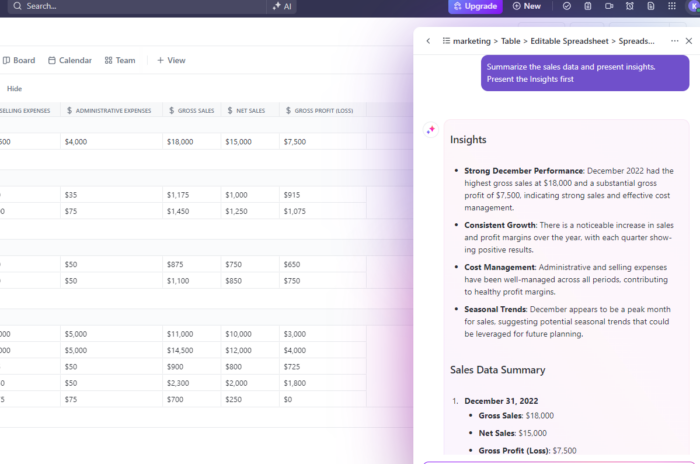Image resolution: width=700 pixels, height=464 pixels.
Task: Switch to the Calendar view tab
Action: [x=69, y=60]
